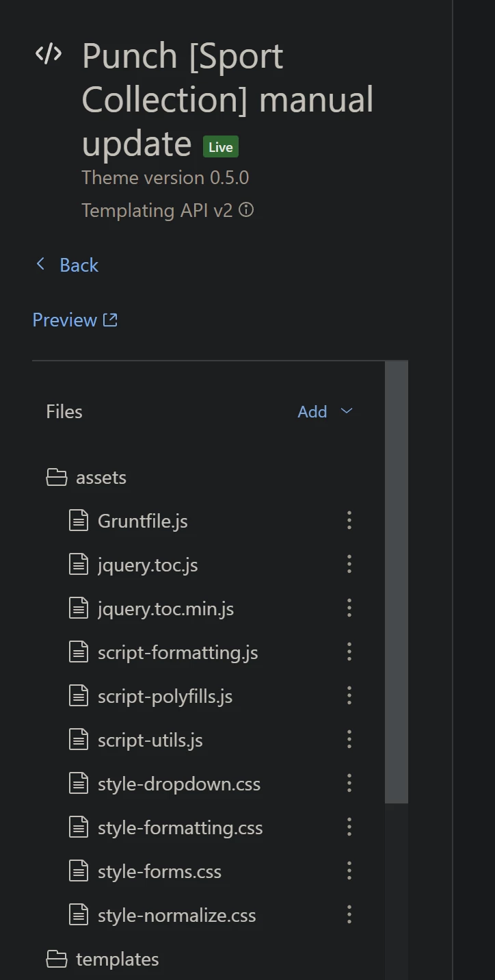Viewport: 495px width, 980px height.
Task: Open the three-dot menu for script-formatting.js
Action: pyautogui.click(x=349, y=652)
